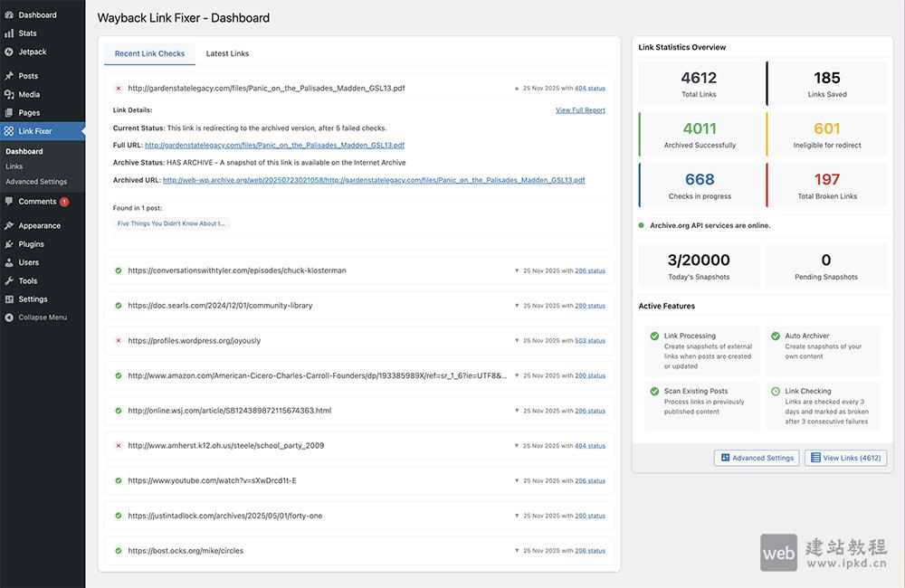905x588 pixels.
Task: Expand the profiles.wordpress.org/joyously row details
Action: pyautogui.click(x=517, y=341)
